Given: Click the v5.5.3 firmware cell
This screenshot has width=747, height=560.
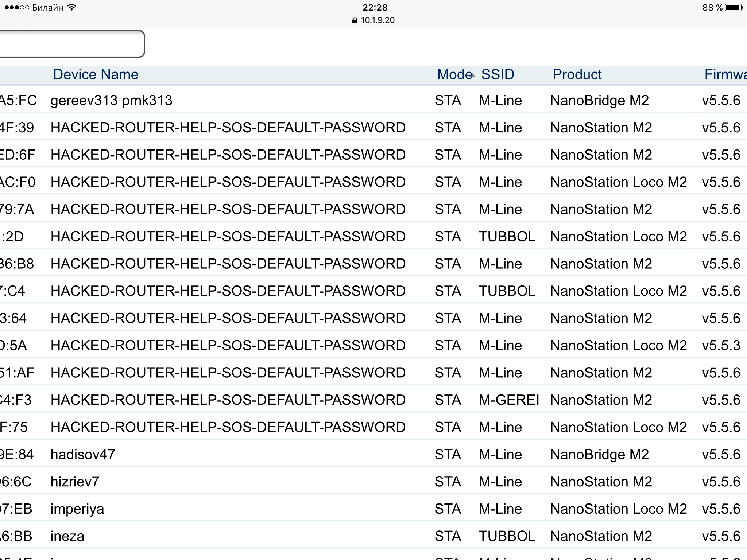Looking at the screenshot, I should pyautogui.click(x=721, y=345).
